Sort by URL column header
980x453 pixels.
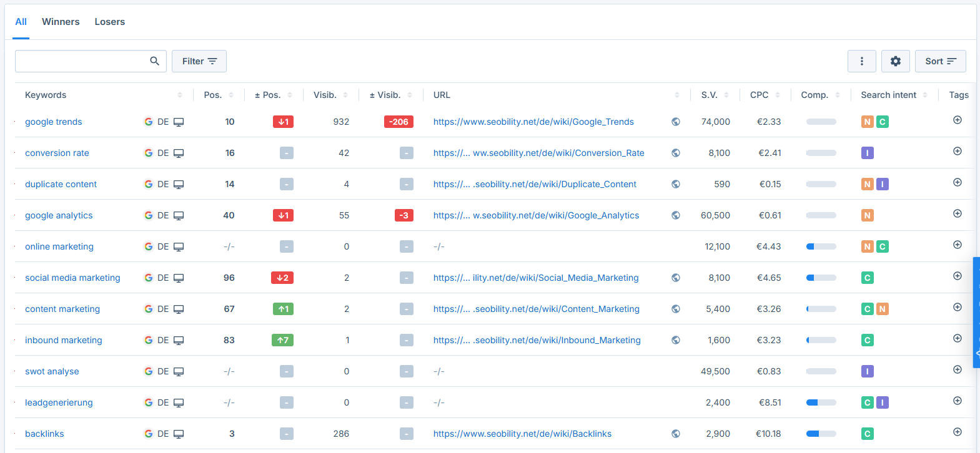click(x=677, y=95)
